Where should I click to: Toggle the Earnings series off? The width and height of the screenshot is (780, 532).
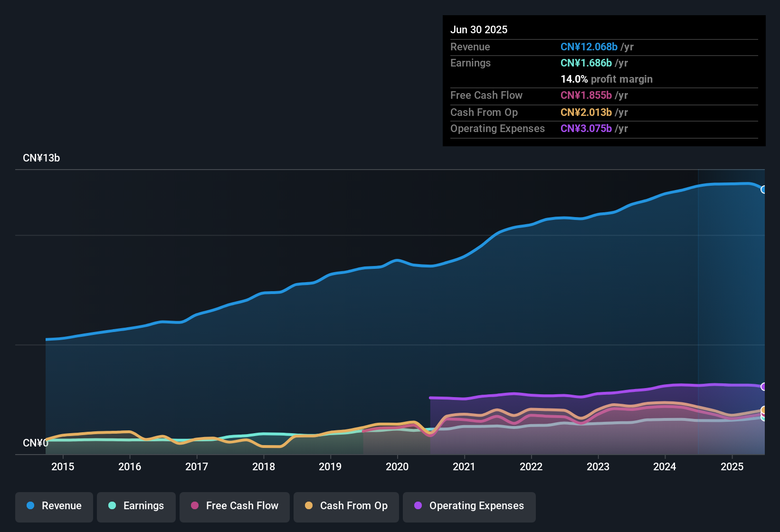point(136,506)
